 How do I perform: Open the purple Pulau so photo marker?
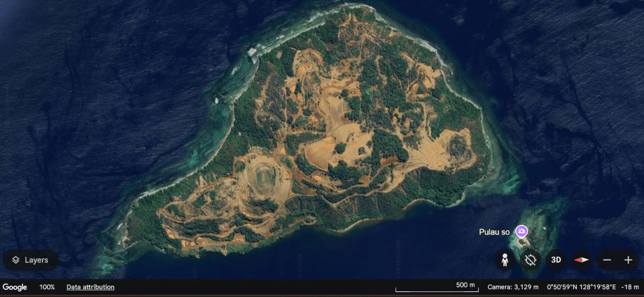pyautogui.click(x=521, y=232)
